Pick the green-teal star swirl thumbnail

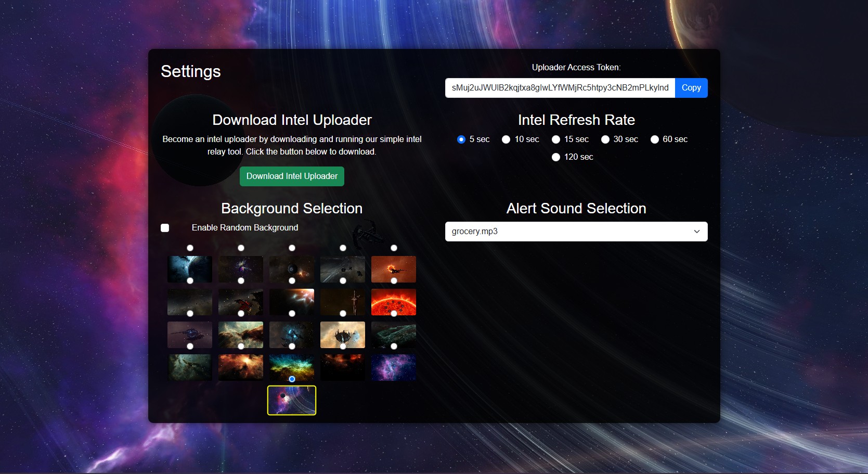394,335
